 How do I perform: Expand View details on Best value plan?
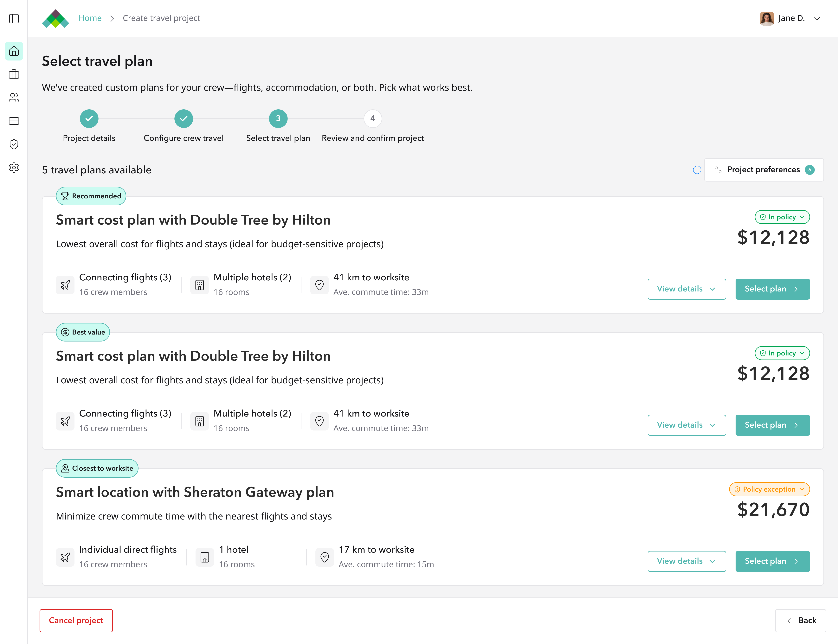pos(687,425)
